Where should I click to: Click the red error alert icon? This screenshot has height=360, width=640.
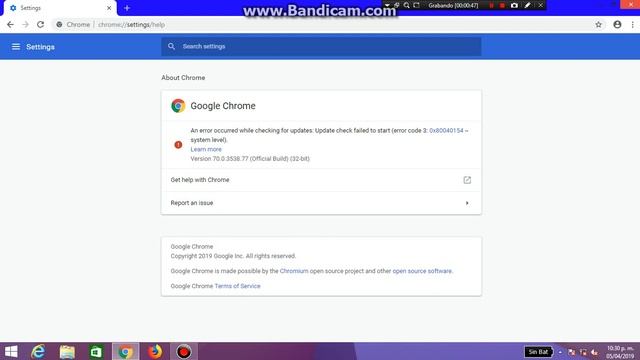178,144
